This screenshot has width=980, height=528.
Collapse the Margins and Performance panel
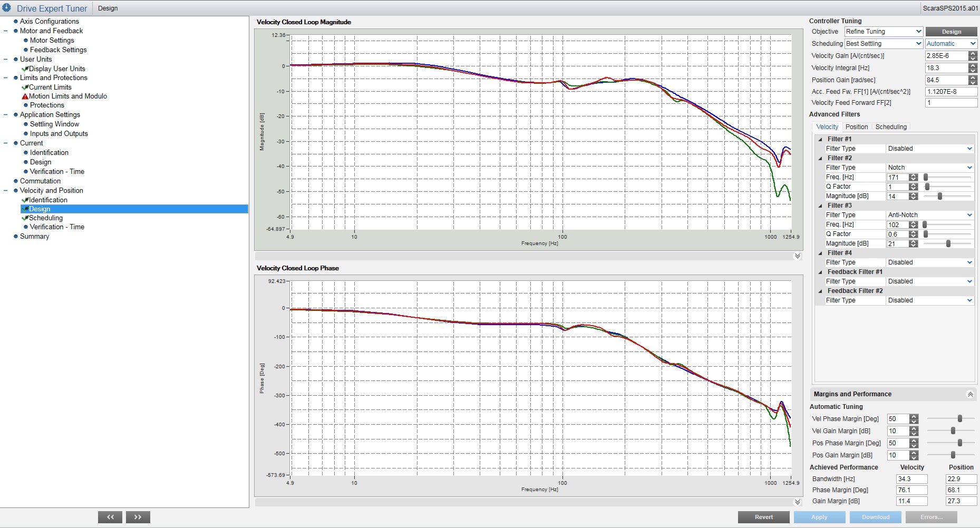click(x=970, y=394)
